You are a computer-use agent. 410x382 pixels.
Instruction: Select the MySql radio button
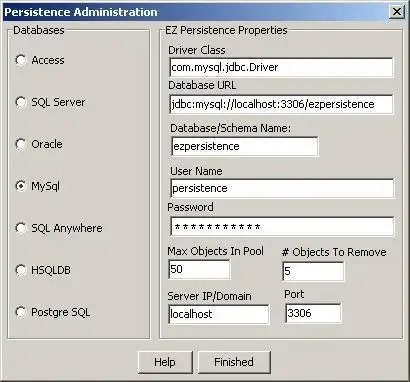21,186
